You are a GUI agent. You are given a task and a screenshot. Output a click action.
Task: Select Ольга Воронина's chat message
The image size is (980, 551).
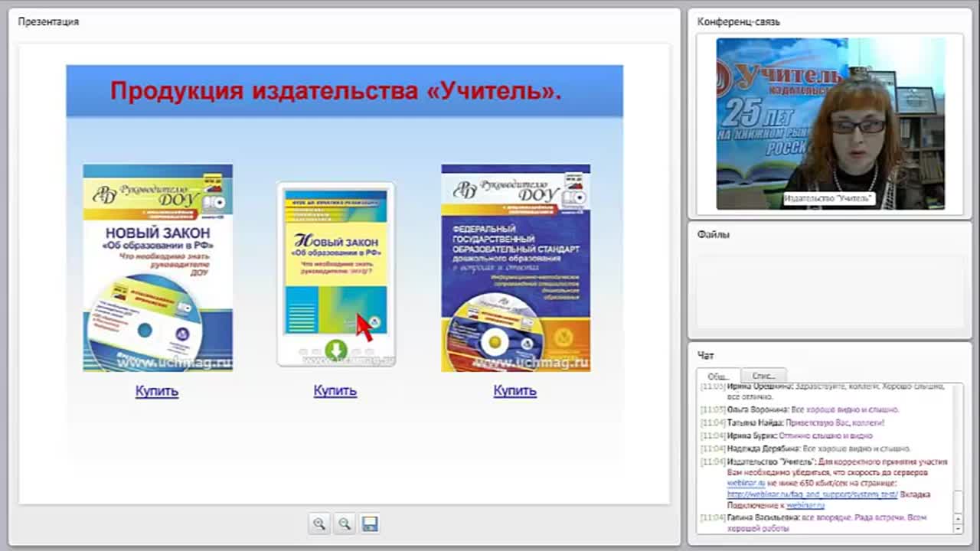click(x=800, y=409)
